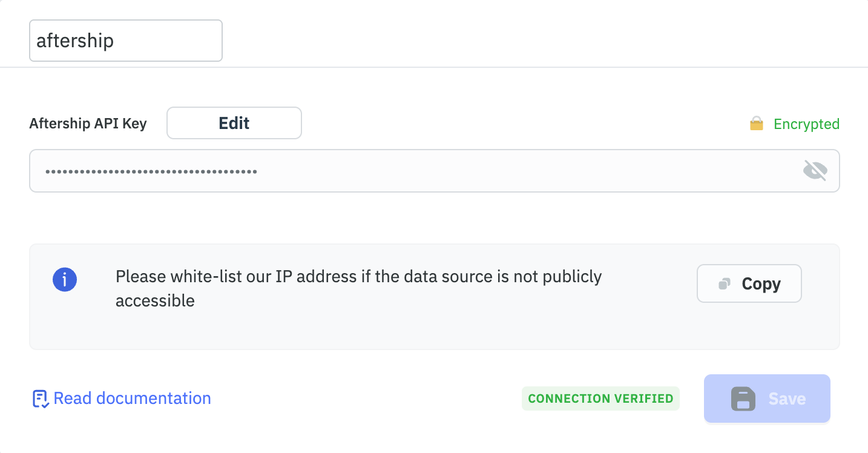The height and width of the screenshot is (453, 868).
Task: Click the word Copy in the info panel
Action: point(761,284)
